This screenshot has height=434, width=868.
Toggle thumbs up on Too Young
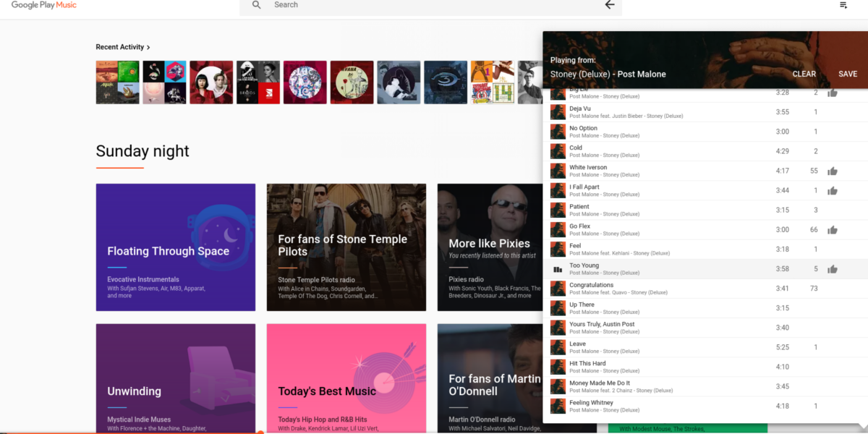pos(833,269)
